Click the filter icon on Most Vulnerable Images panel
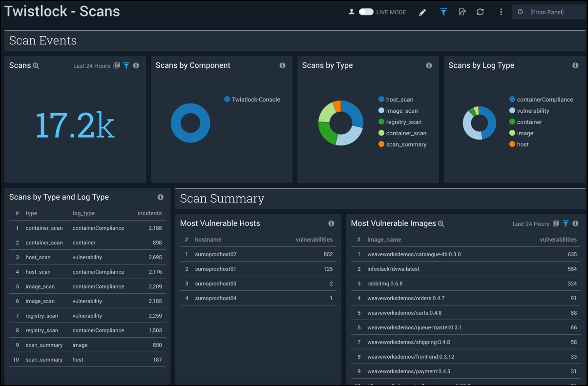The image size is (588, 386). pyautogui.click(x=566, y=223)
